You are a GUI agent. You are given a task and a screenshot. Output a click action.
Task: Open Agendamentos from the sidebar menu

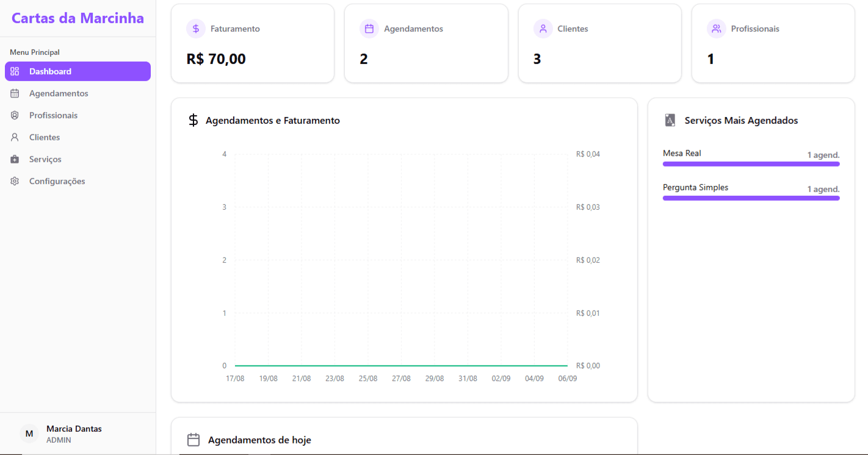coord(59,93)
